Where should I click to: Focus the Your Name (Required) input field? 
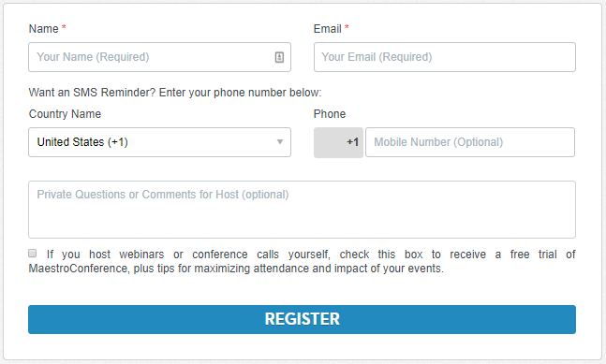pyautogui.click(x=159, y=57)
